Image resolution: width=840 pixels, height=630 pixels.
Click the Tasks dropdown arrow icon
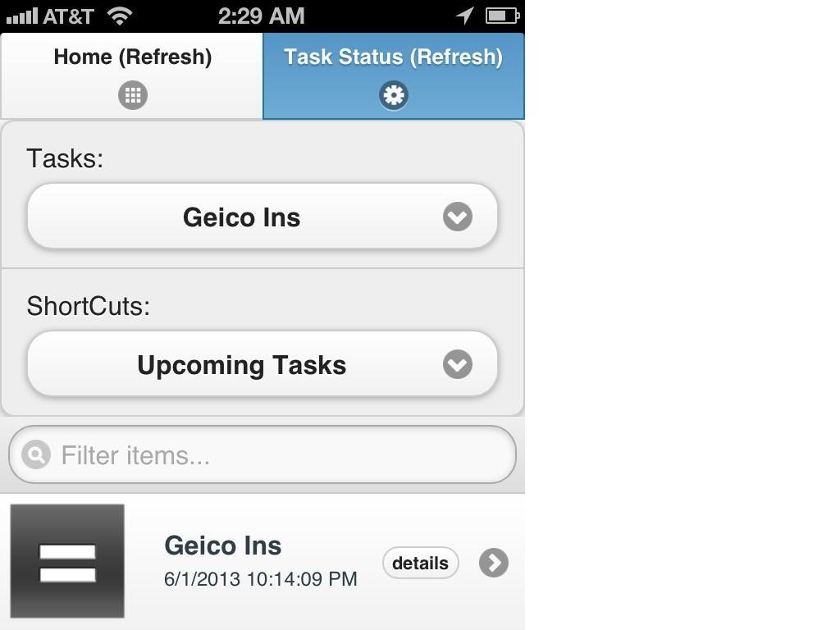(458, 217)
